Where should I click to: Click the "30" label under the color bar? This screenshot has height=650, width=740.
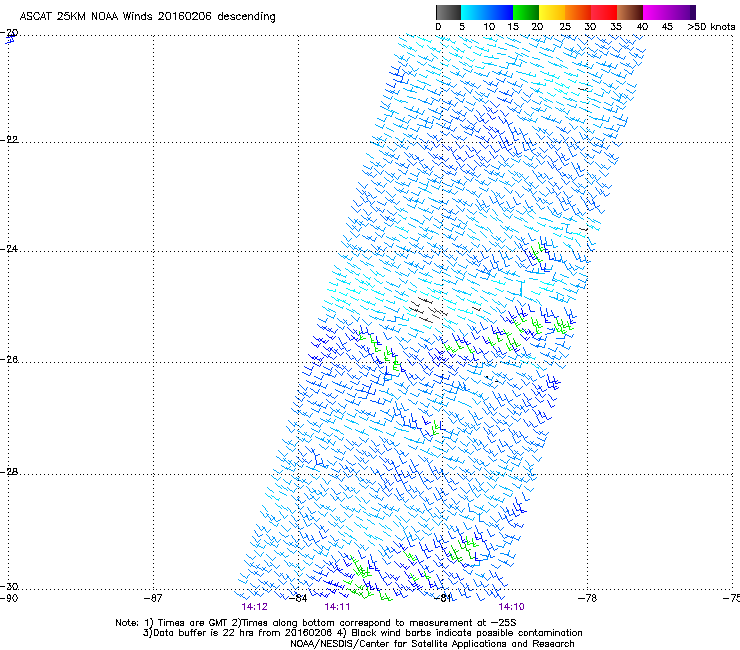(590, 27)
